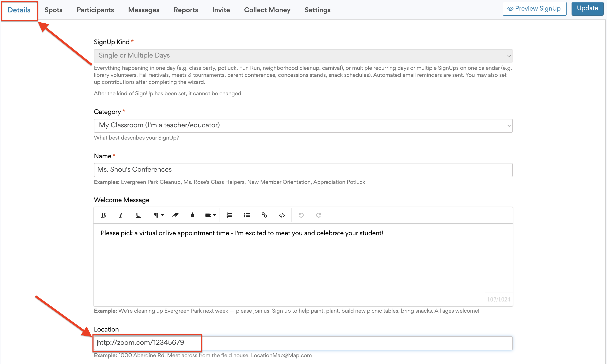Click the Name input field

click(303, 170)
